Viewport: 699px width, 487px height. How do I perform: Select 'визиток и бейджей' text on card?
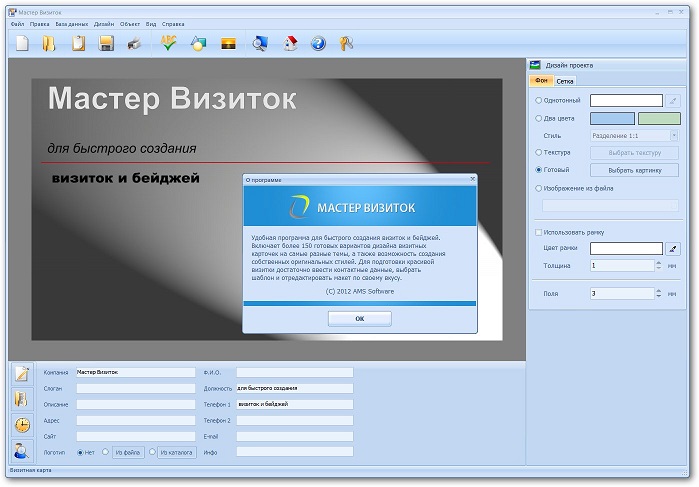click(x=126, y=178)
